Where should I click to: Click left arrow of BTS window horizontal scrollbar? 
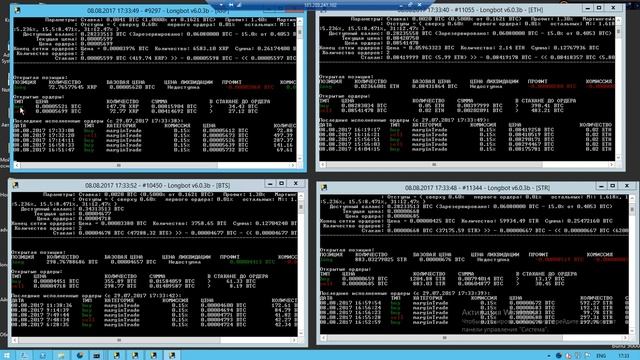15,340
